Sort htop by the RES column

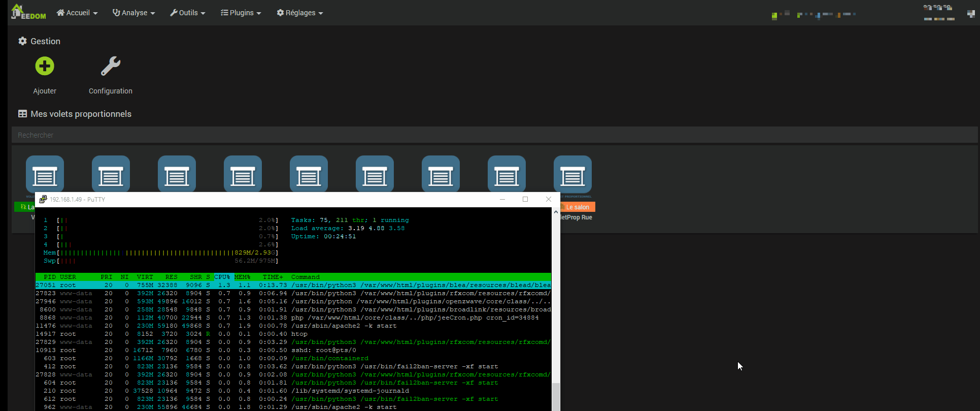[x=172, y=277]
